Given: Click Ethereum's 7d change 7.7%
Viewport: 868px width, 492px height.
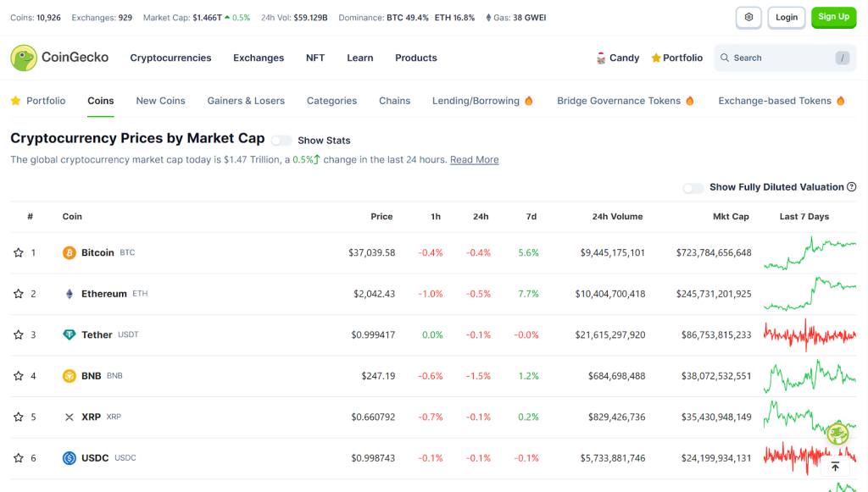Looking at the screenshot, I should (x=528, y=294).
